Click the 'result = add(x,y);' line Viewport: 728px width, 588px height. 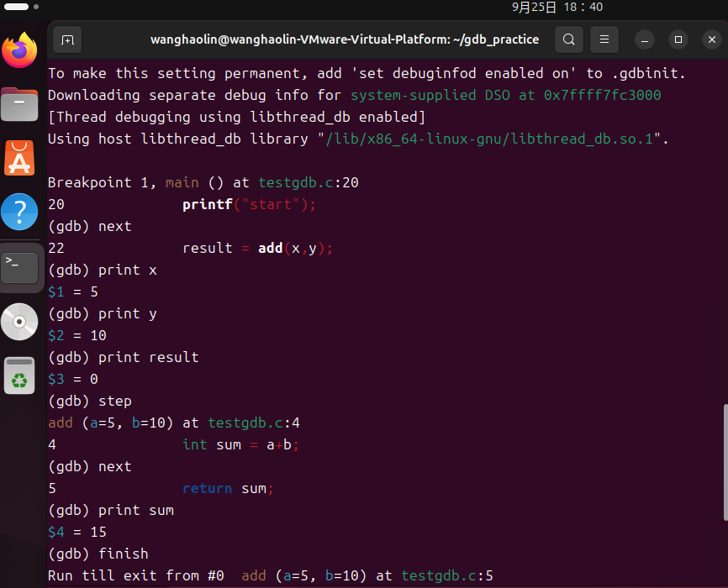[x=258, y=248]
